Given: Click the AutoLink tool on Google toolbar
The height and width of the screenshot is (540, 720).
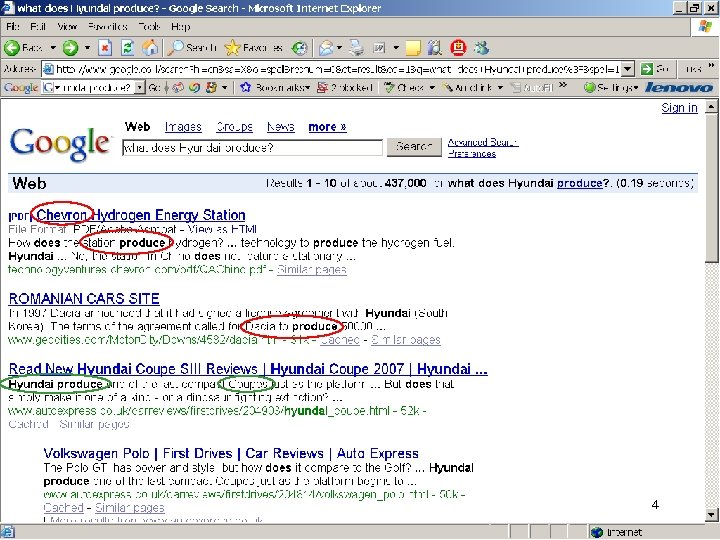Looking at the screenshot, I should [x=468, y=87].
